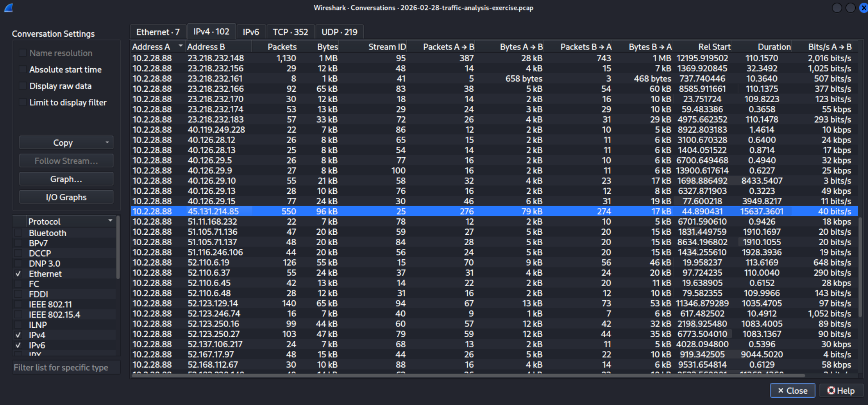Uncheck the IPv4 protocol checkbox
Screen dimensions: 868x405
point(18,335)
